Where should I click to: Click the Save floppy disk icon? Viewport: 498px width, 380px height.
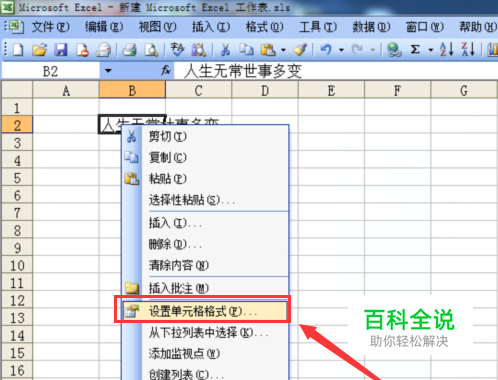coord(61,50)
